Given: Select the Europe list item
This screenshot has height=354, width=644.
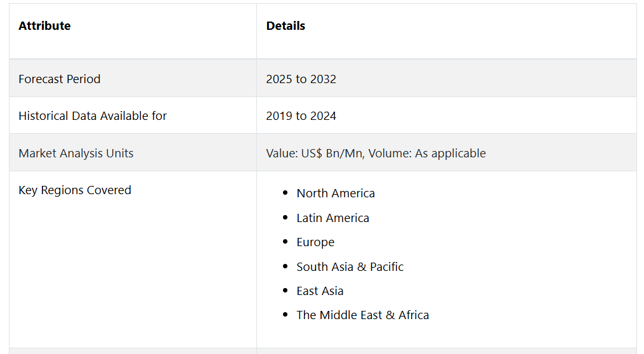Looking at the screenshot, I should tap(315, 242).
